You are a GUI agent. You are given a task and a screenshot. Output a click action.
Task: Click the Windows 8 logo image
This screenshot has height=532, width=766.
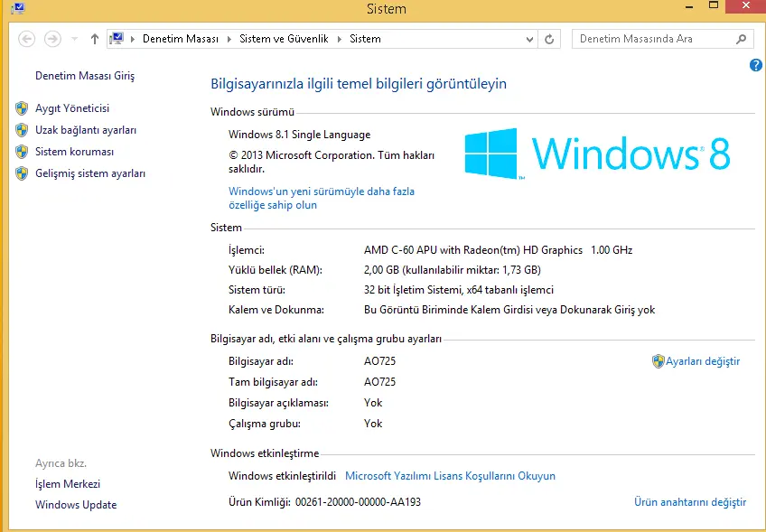click(597, 154)
